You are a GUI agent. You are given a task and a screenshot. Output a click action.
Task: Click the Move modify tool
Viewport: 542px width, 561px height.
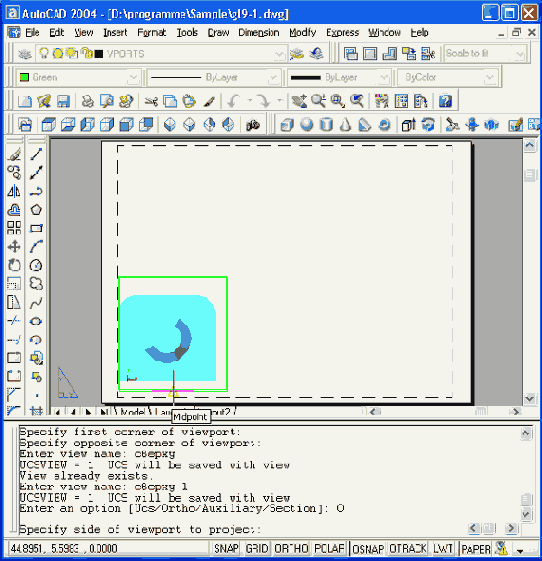14,247
